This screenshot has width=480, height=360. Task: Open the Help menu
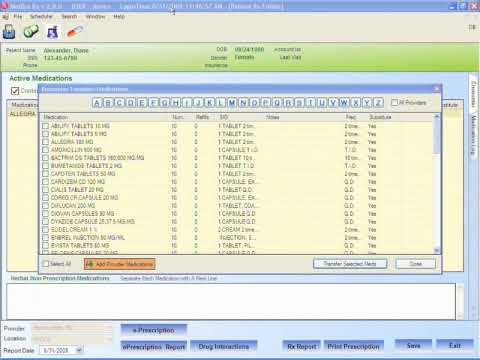(x=119, y=16)
